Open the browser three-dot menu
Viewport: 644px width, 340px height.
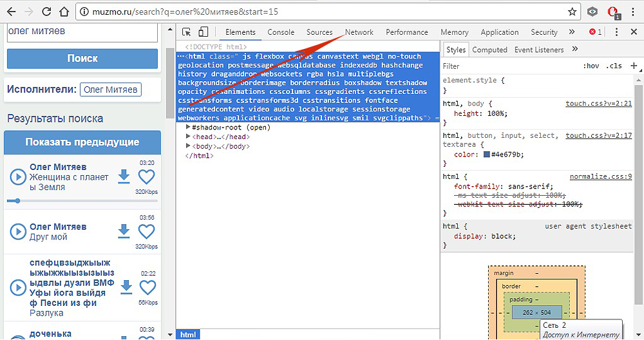coord(634,12)
